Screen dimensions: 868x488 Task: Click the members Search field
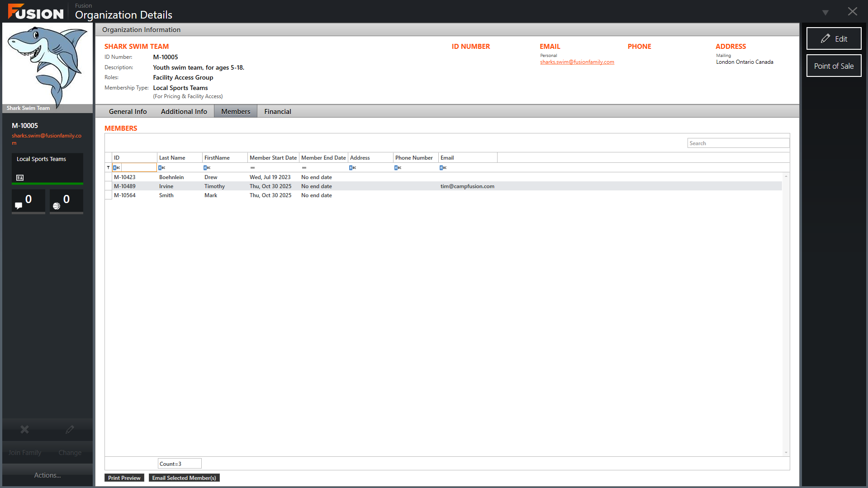pyautogui.click(x=738, y=143)
